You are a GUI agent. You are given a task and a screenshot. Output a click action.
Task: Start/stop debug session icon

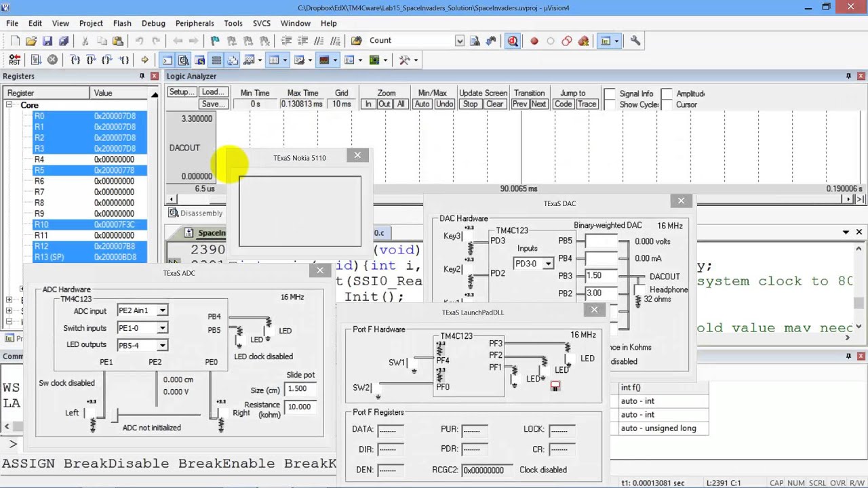pos(513,41)
